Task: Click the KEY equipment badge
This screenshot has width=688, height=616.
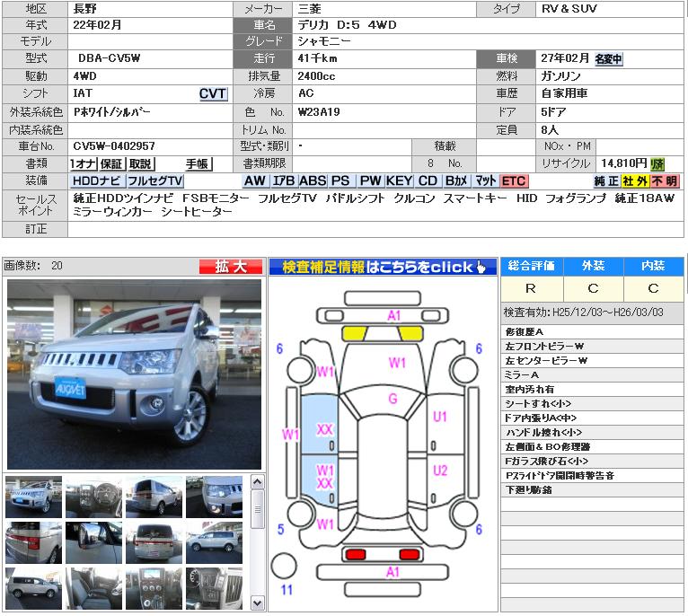Action: point(399,180)
